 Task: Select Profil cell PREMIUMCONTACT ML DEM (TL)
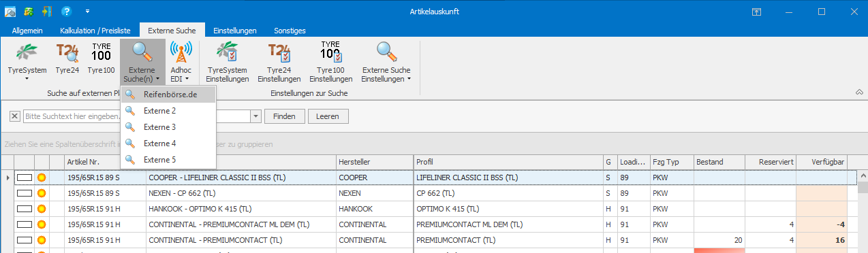tap(508, 224)
